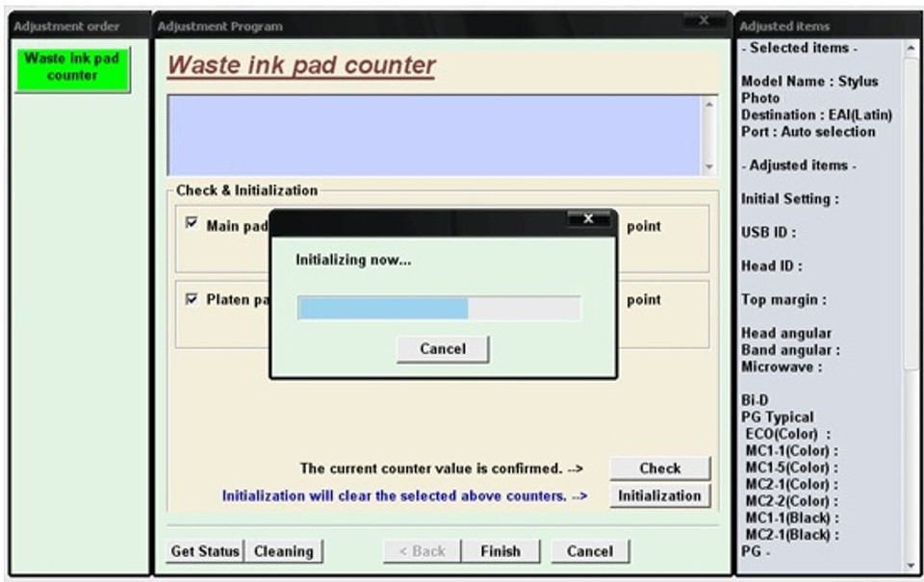924x582 pixels.
Task: Click the Initialization button to clear counters
Action: pos(658,495)
